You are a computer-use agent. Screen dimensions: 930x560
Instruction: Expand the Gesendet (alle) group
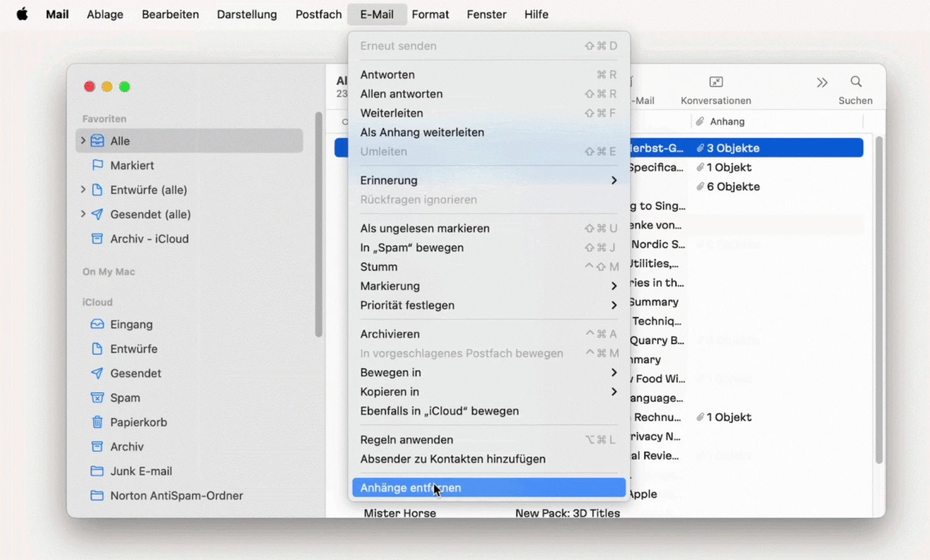[x=83, y=214]
